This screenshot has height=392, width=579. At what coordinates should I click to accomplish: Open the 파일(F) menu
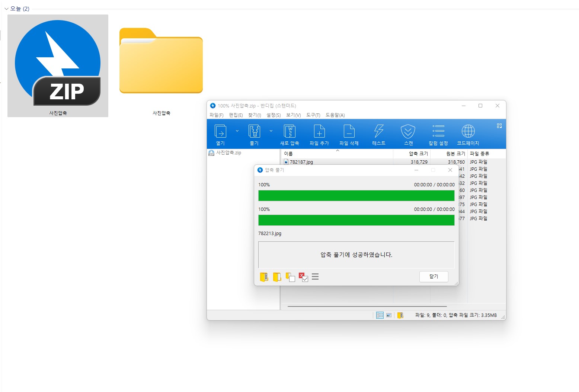(217, 115)
